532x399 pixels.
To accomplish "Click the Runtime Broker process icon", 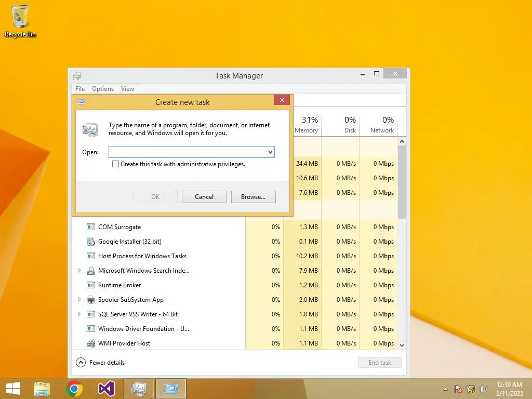I will (90, 285).
